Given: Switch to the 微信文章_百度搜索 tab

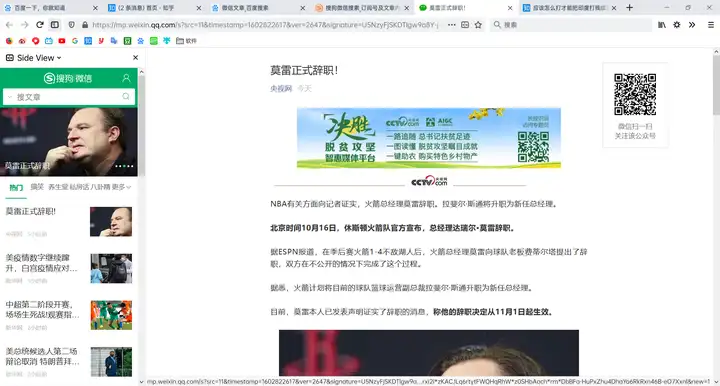Looking at the screenshot, I should [x=257, y=8].
